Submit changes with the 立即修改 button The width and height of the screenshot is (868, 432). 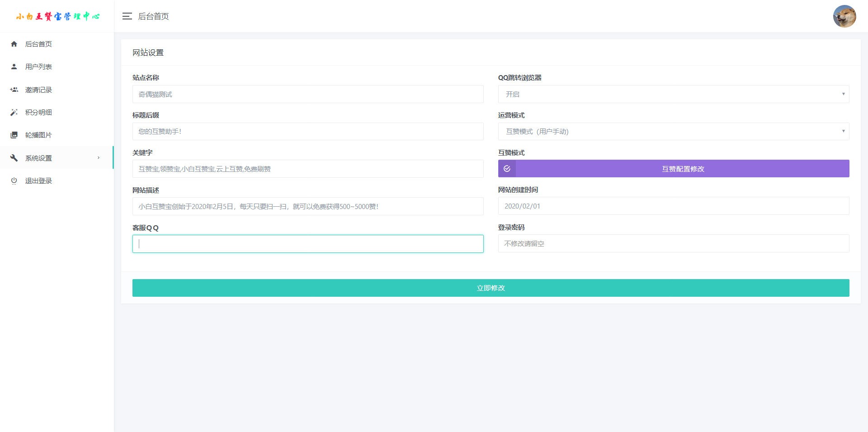pos(491,288)
